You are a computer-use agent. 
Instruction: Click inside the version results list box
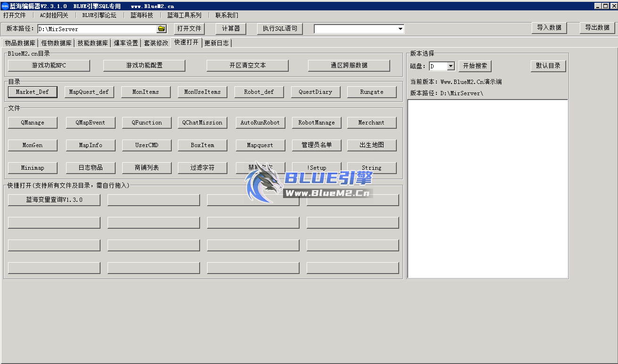tap(488, 189)
